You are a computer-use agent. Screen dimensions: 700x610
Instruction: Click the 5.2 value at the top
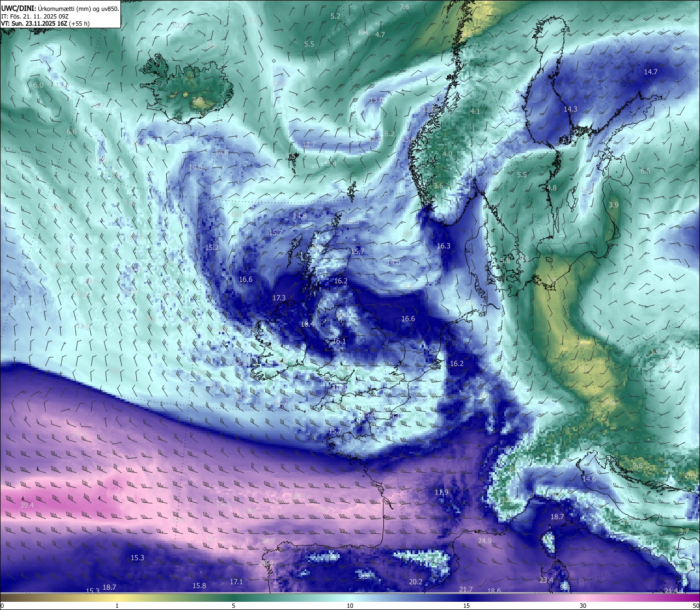336,16
